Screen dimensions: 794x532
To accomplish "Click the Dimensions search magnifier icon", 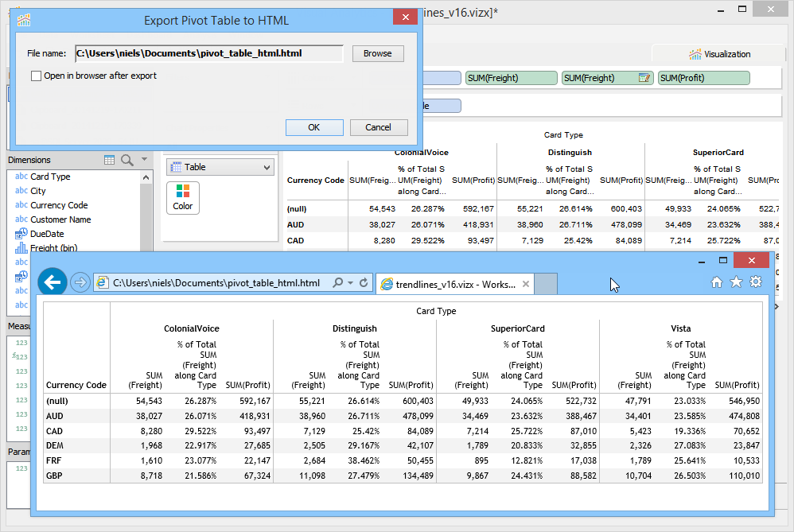I will (x=126, y=160).
